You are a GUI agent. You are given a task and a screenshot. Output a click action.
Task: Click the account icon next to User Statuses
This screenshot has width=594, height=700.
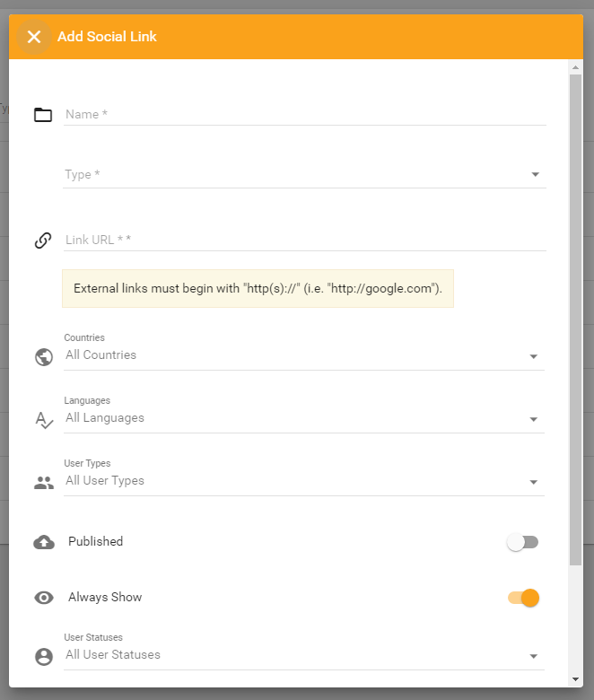click(x=43, y=657)
